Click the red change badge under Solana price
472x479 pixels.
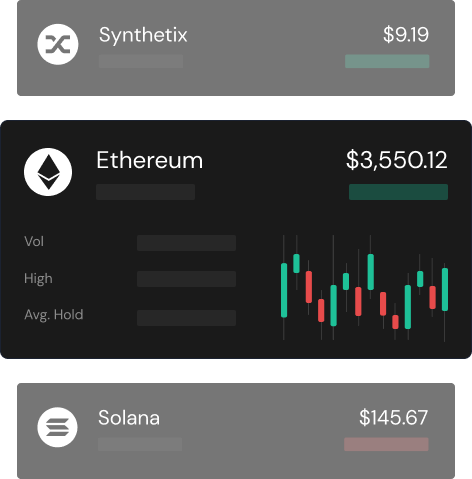[386, 444]
